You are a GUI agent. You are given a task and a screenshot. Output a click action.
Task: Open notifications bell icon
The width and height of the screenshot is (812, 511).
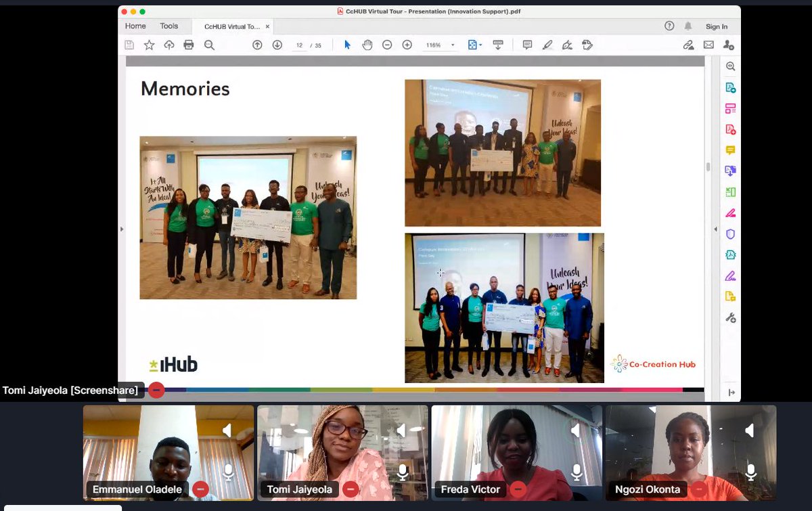(x=688, y=26)
